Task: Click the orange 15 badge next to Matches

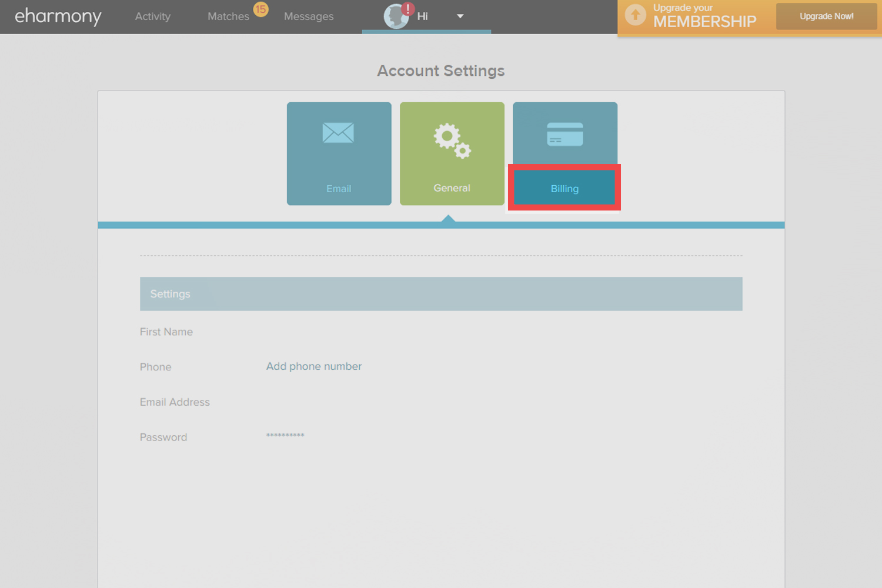Action: pyautogui.click(x=261, y=9)
